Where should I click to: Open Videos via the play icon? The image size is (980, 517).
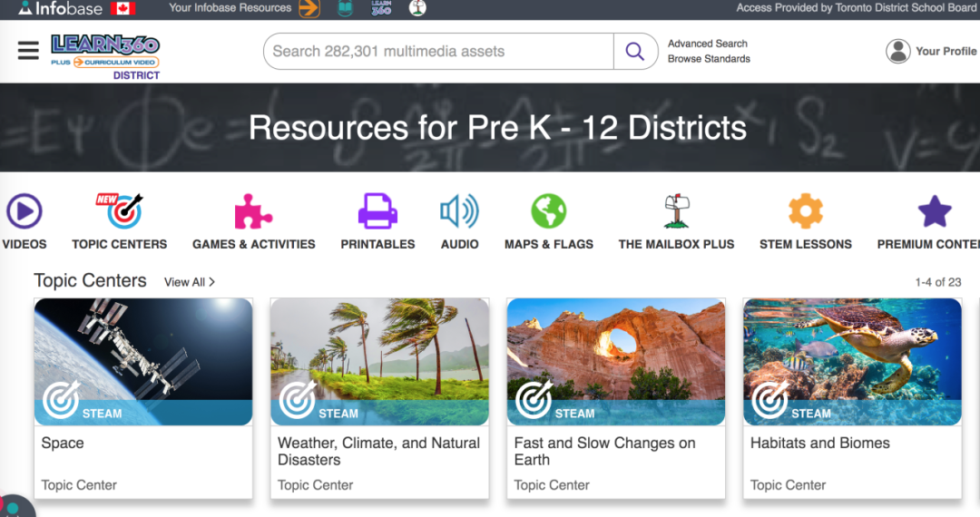coord(24,212)
